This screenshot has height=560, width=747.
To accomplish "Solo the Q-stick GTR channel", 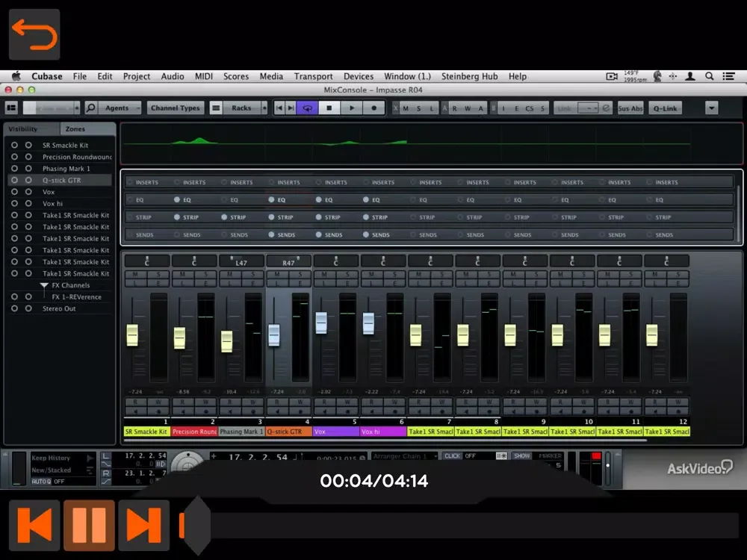I will pyautogui.click(x=300, y=274).
